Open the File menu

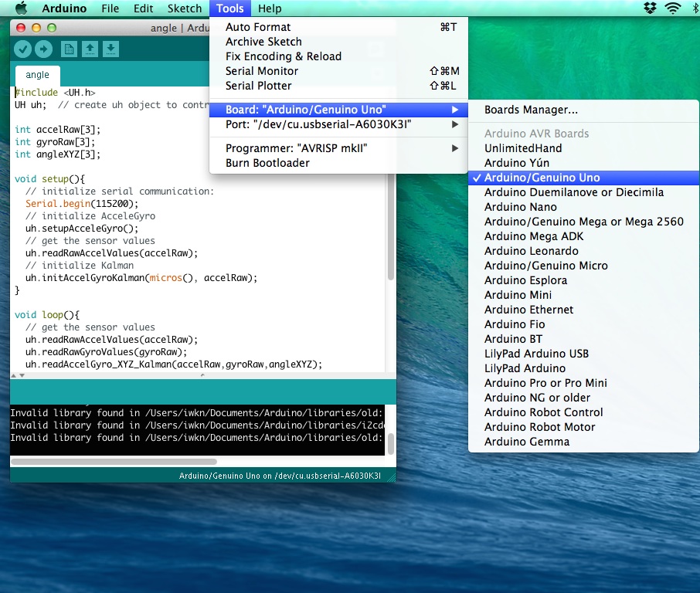point(110,8)
